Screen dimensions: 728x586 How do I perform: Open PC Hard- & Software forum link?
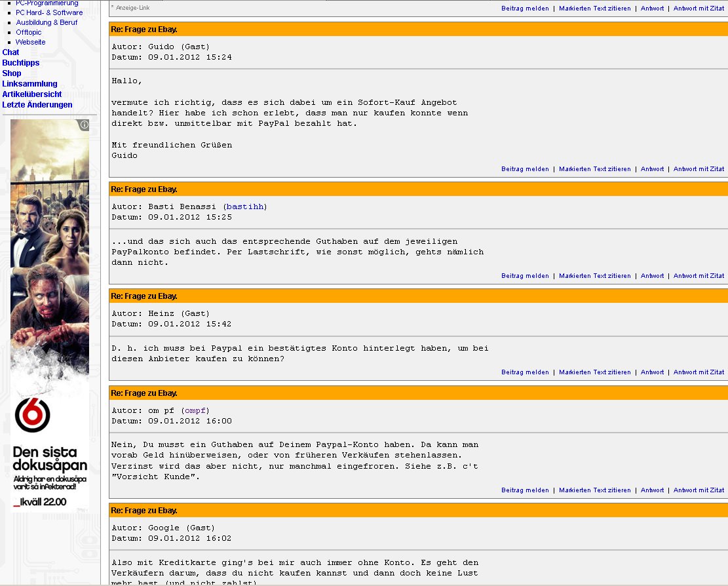click(x=49, y=12)
